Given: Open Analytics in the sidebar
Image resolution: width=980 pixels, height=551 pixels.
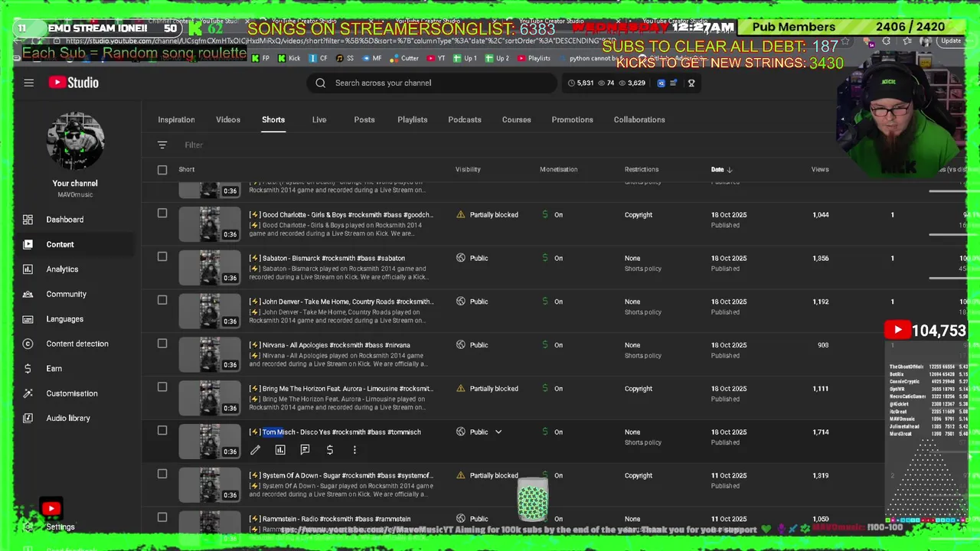Looking at the screenshot, I should pos(62,269).
